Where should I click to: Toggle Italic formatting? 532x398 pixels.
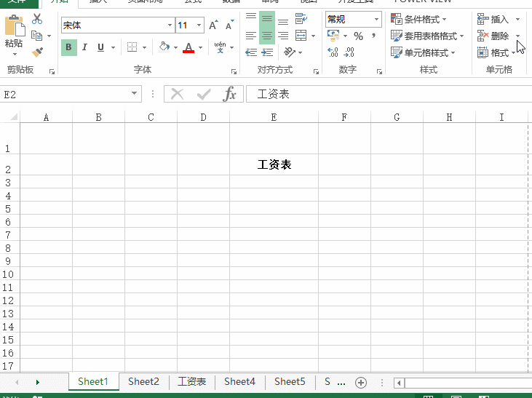point(84,47)
